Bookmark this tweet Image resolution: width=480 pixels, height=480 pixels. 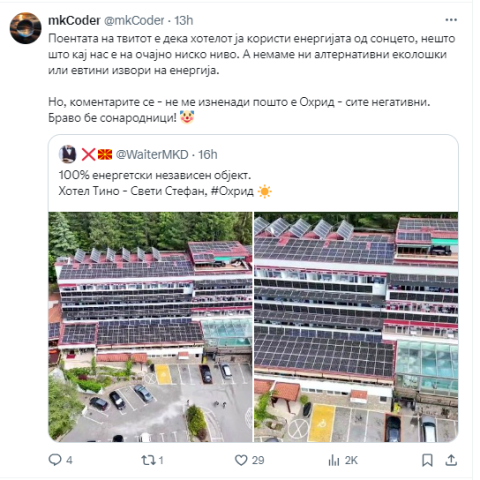427,460
